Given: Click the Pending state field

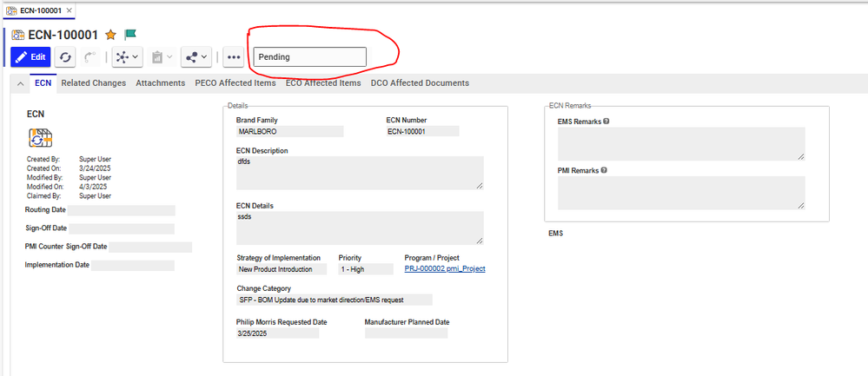Looking at the screenshot, I should click(310, 57).
